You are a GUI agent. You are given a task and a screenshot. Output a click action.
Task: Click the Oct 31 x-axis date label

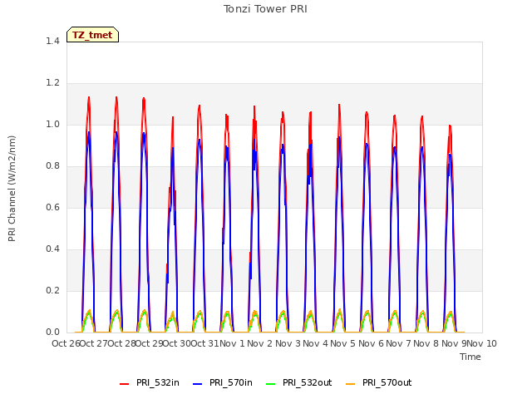(x=204, y=343)
